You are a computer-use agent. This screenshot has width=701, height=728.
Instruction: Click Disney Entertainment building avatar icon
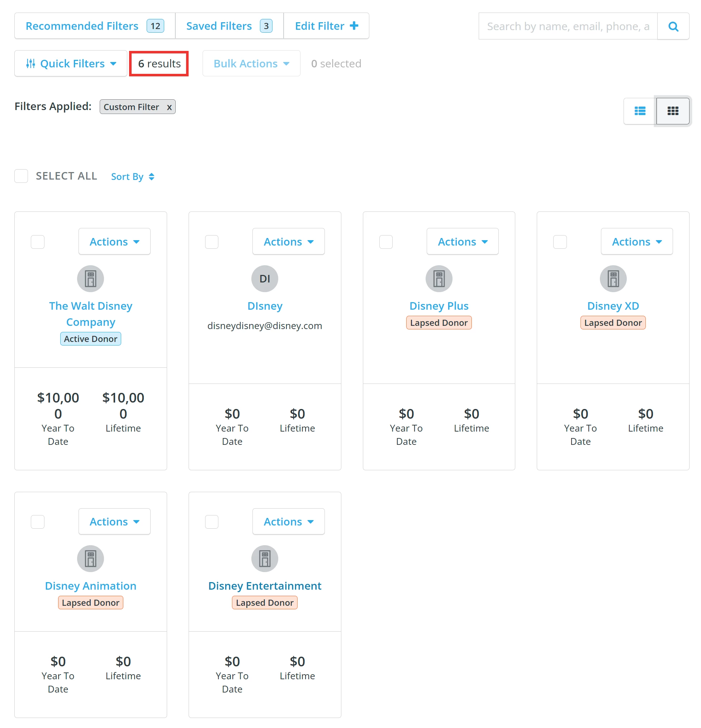coord(265,558)
